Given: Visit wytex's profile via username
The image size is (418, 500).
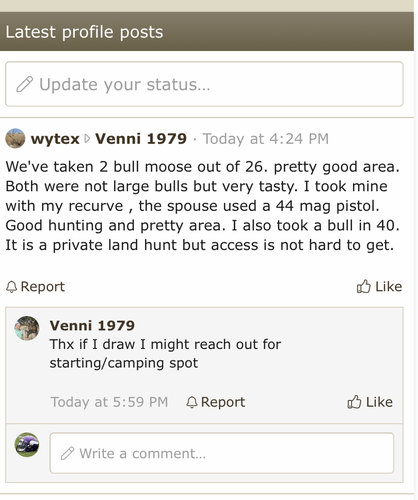Looking at the screenshot, I should click(55, 139).
